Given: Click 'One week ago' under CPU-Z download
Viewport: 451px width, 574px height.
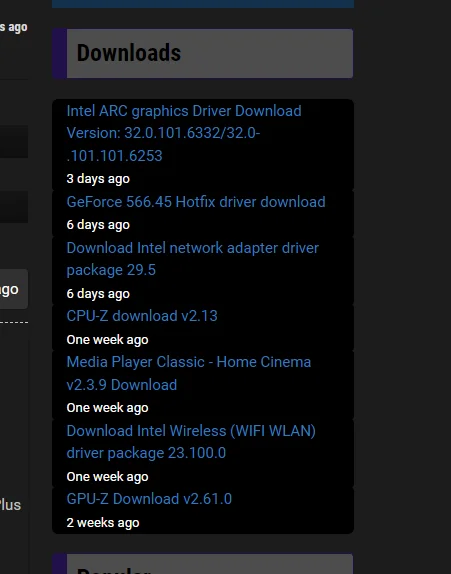Looking at the screenshot, I should point(107,340).
